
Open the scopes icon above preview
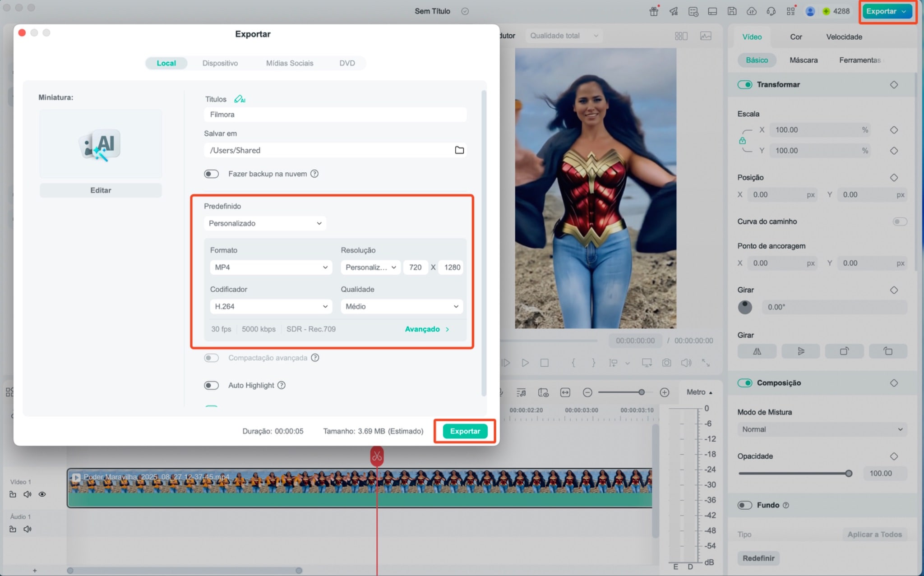tap(706, 36)
